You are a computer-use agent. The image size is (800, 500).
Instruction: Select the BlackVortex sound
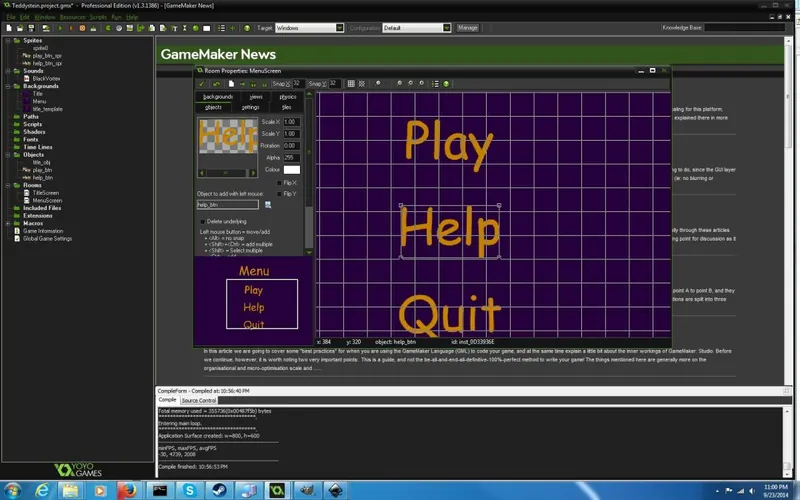click(46, 79)
